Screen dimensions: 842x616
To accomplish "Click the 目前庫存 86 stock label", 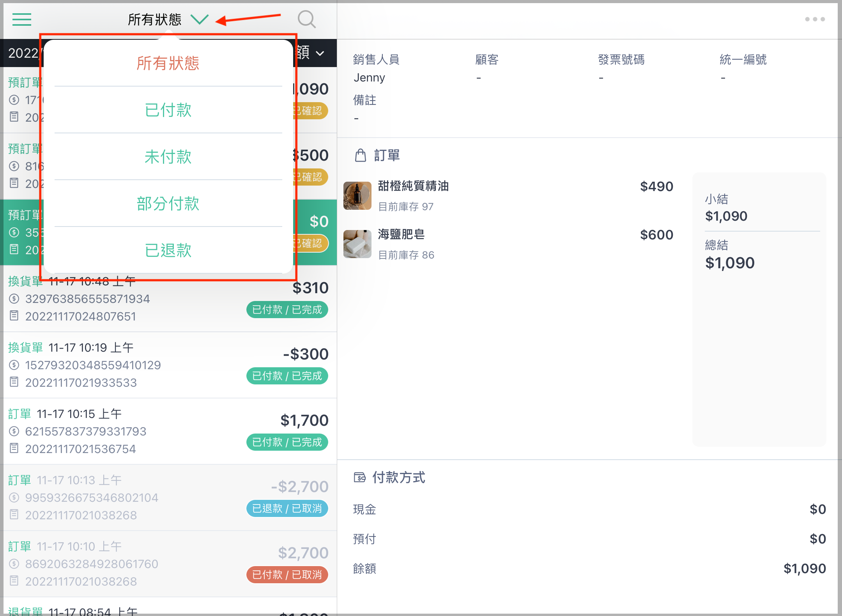I will point(406,255).
